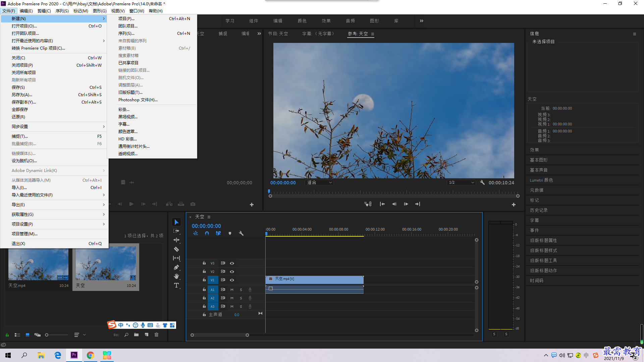This screenshot has width=644, height=362.
Task: Click source monitor export frame camera icon
Action: tap(193, 204)
